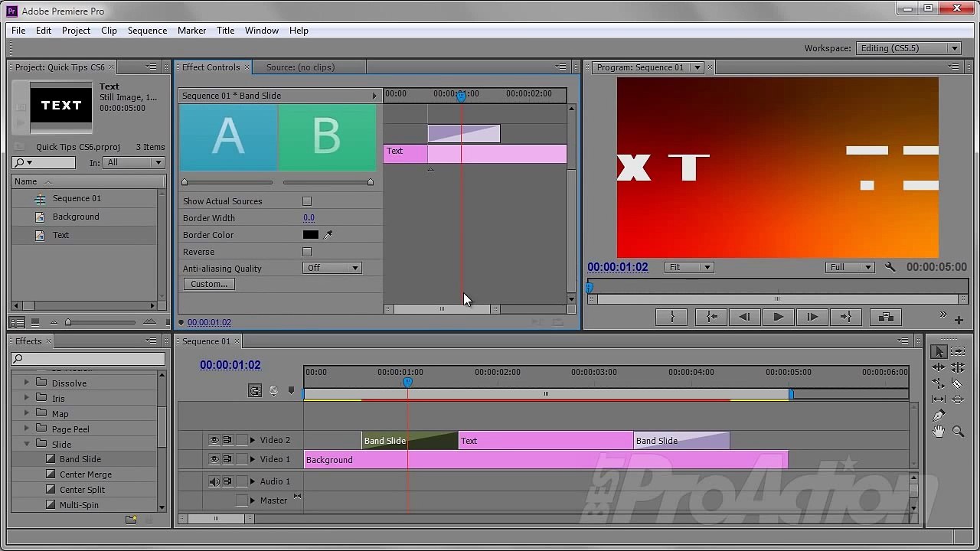
Task: Expand the Iris effects folder
Action: click(27, 398)
